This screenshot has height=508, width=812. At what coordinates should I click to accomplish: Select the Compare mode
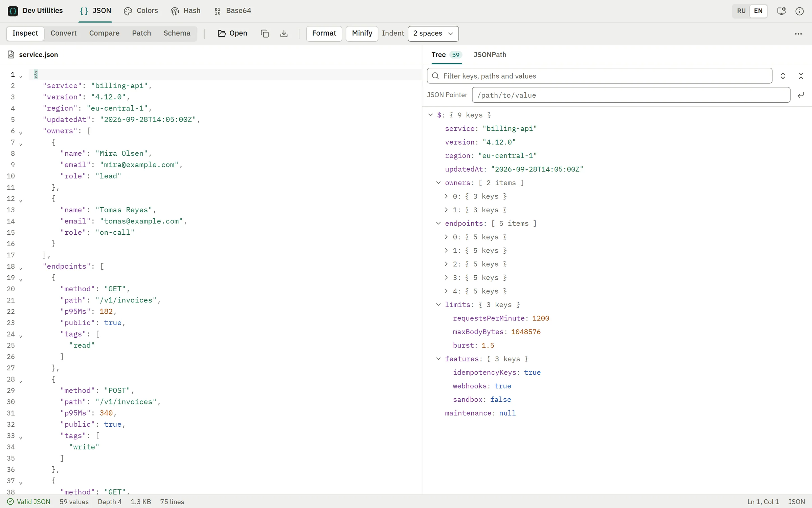coord(104,33)
